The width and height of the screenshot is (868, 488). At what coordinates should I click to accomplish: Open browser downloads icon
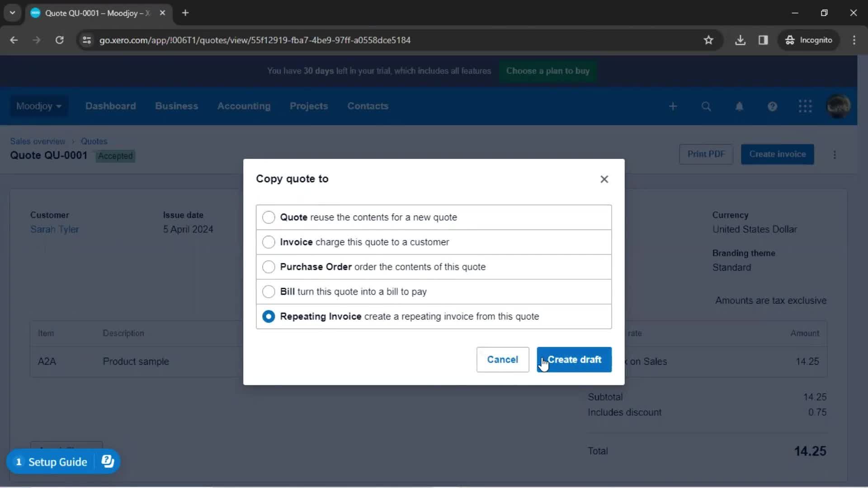(740, 40)
